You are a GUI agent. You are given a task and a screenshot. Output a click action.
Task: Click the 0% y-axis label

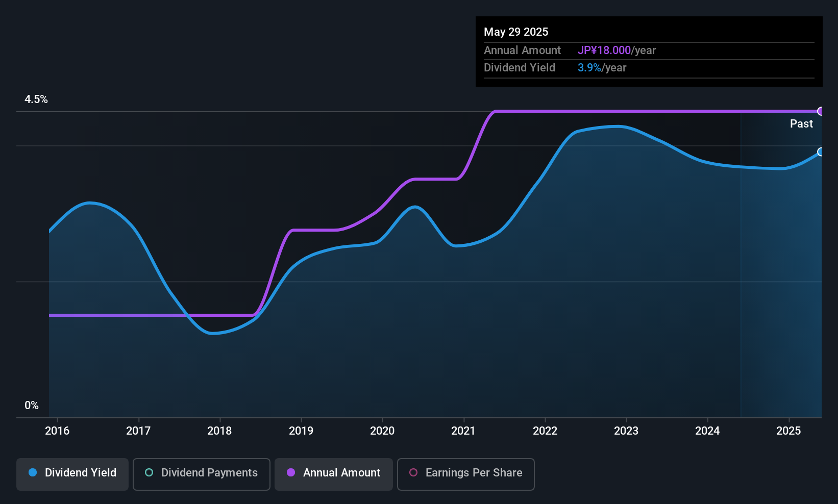coord(32,406)
